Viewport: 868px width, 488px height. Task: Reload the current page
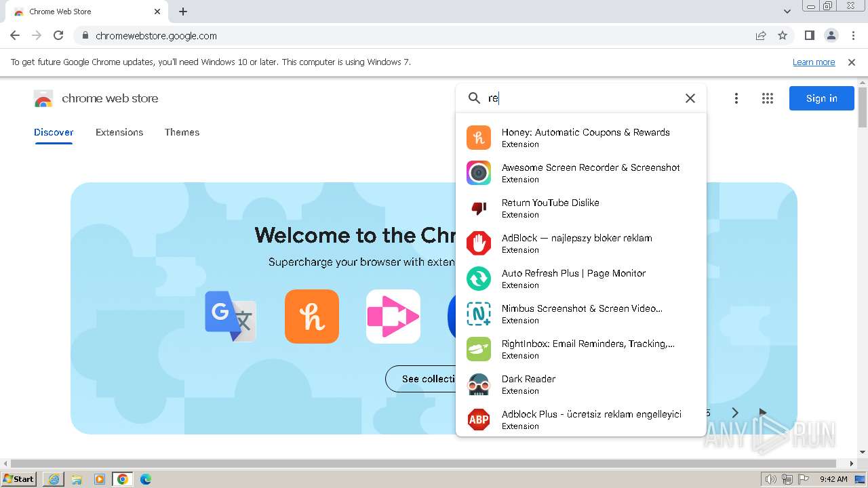[x=58, y=36]
